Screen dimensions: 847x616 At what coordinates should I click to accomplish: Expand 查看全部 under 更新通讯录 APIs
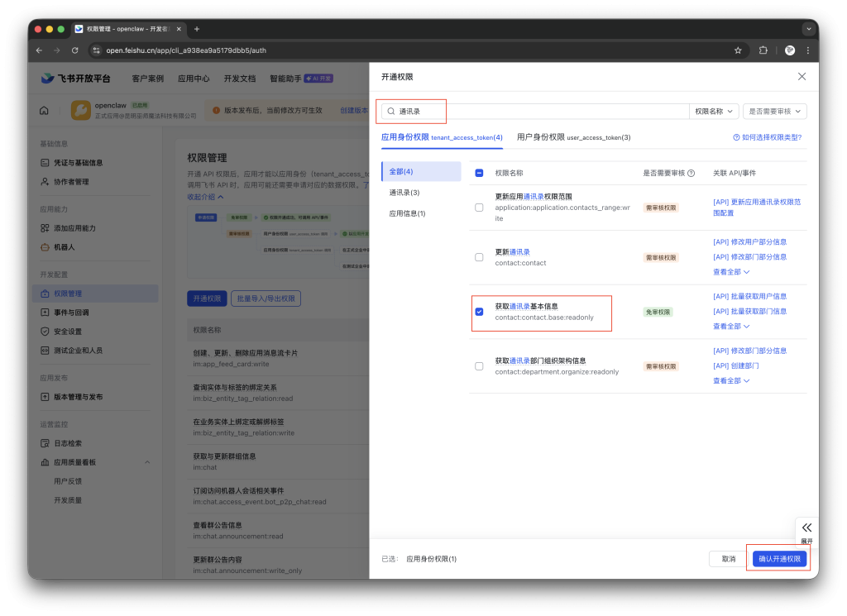click(x=726, y=271)
